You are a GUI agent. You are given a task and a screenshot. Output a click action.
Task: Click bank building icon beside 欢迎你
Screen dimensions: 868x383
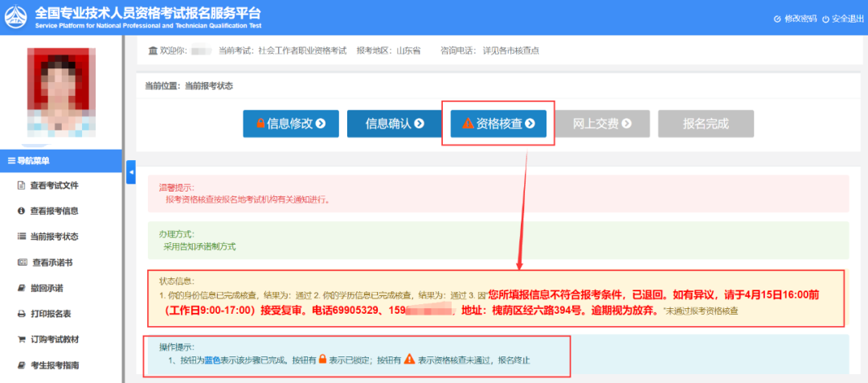(153, 51)
